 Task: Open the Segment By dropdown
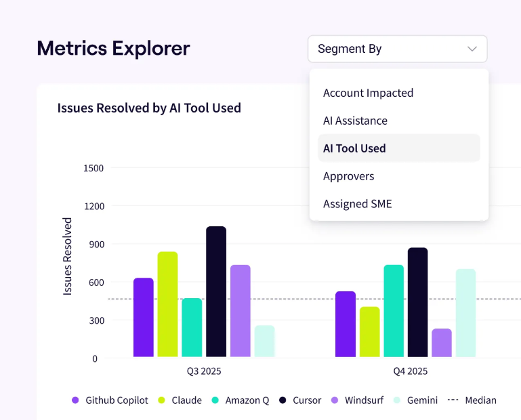(x=398, y=49)
